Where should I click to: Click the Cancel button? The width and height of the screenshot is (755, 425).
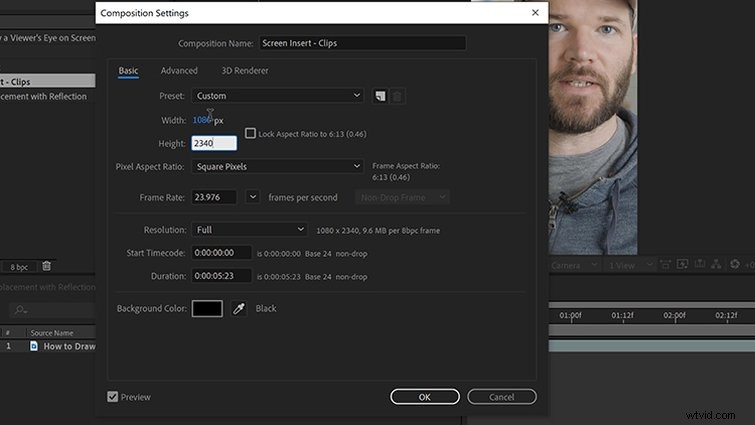502,397
